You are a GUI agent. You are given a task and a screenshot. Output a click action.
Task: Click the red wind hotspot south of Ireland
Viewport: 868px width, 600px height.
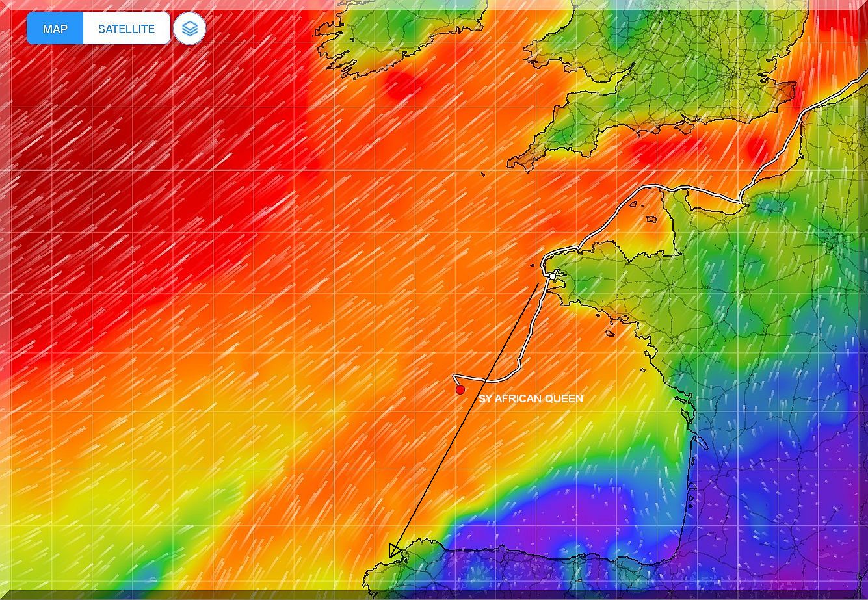(x=400, y=85)
